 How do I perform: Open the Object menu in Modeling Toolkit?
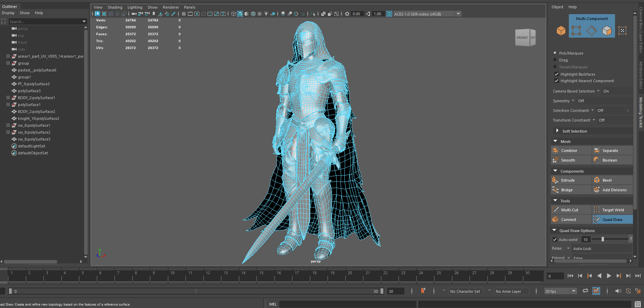(x=557, y=7)
